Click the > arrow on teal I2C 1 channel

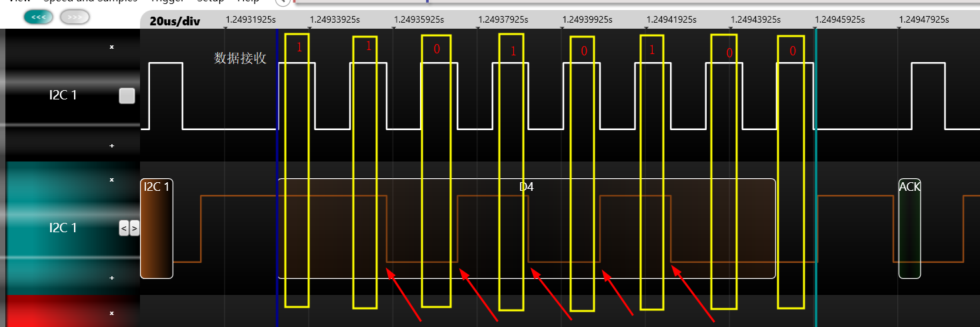pyautogui.click(x=134, y=228)
